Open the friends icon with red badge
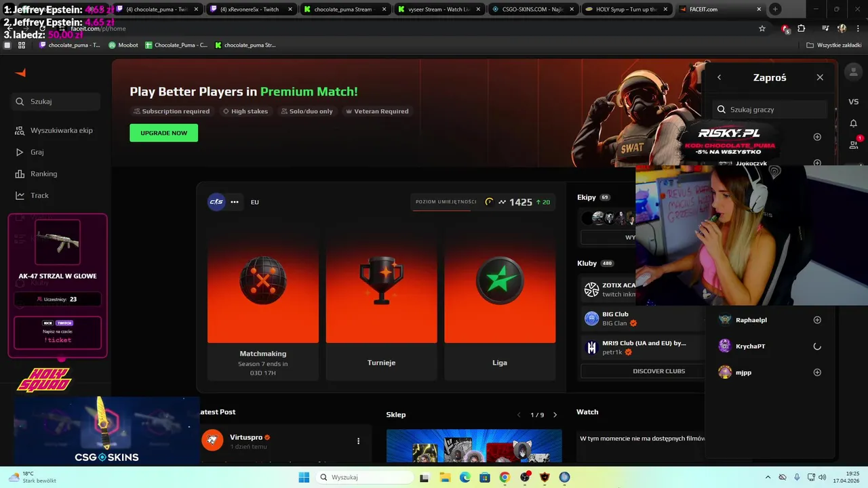The image size is (868, 488). tap(854, 144)
